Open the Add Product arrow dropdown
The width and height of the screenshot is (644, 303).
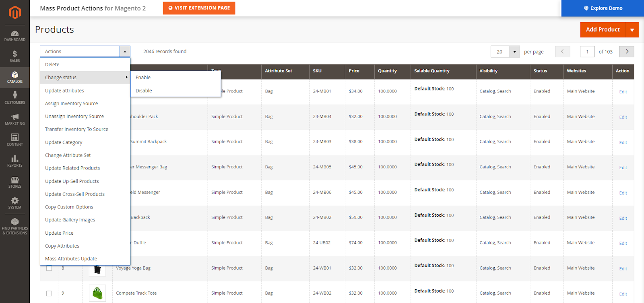632,30
